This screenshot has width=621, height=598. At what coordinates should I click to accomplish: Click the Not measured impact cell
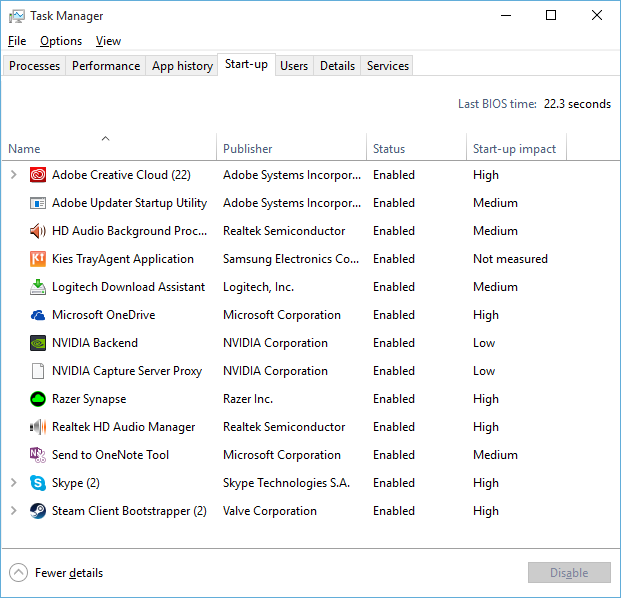[x=510, y=259]
